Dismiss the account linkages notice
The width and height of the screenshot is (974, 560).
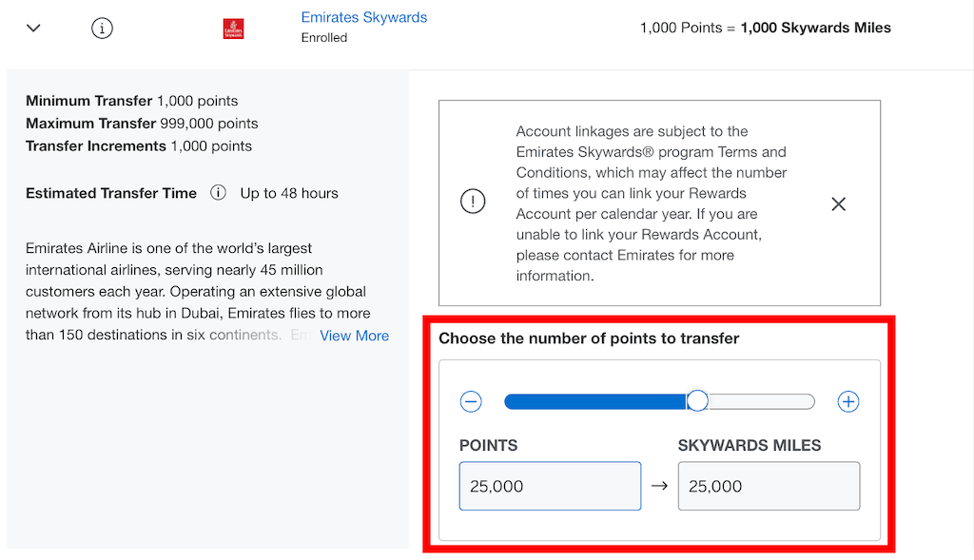pyautogui.click(x=838, y=203)
